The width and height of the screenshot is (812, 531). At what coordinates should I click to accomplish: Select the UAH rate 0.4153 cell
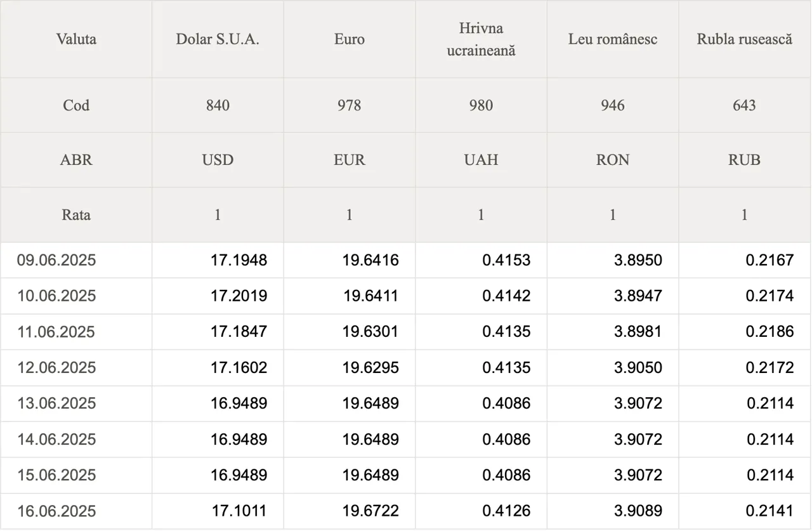click(x=481, y=260)
